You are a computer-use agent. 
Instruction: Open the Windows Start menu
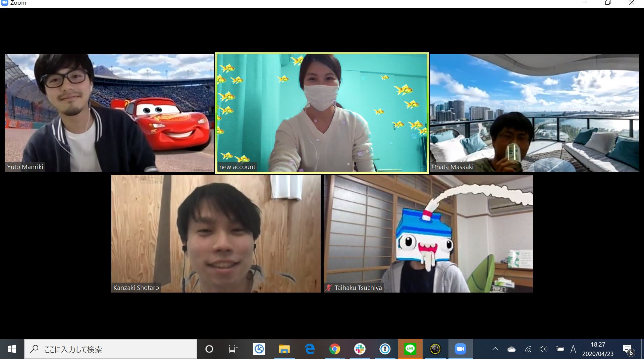[12, 349]
